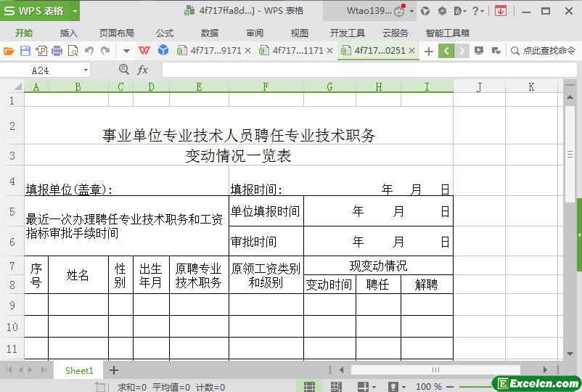
Task: Open the leaf D icon dropdown
Action: [x=460, y=11]
